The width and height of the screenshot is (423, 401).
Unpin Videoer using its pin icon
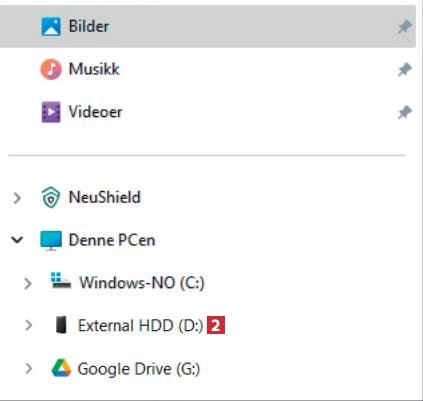tap(405, 112)
